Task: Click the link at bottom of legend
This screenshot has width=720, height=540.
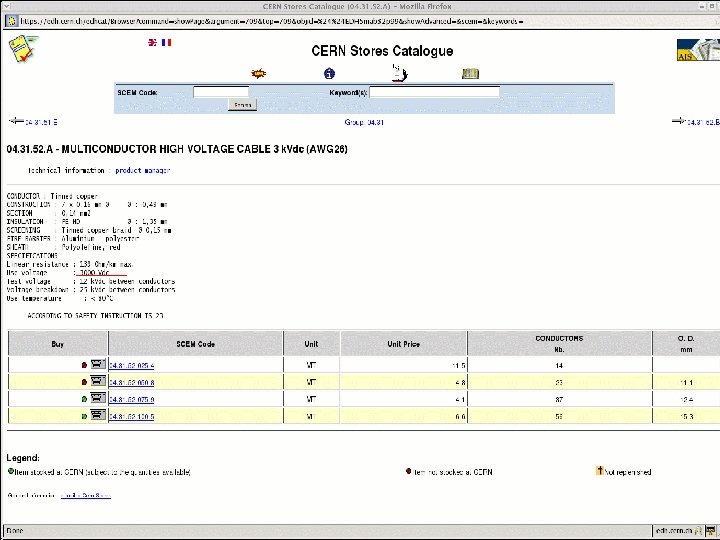Action: click(x=86, y=495)
